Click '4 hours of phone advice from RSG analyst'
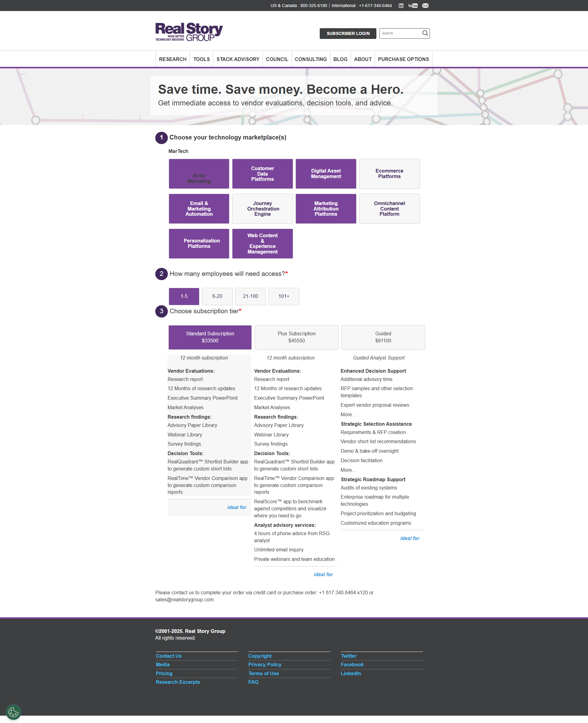 (x=292, y=537)
